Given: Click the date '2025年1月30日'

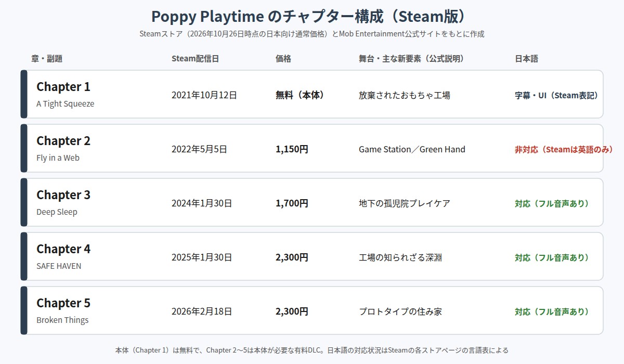Looking at the screenshot, I should point(202,257).
